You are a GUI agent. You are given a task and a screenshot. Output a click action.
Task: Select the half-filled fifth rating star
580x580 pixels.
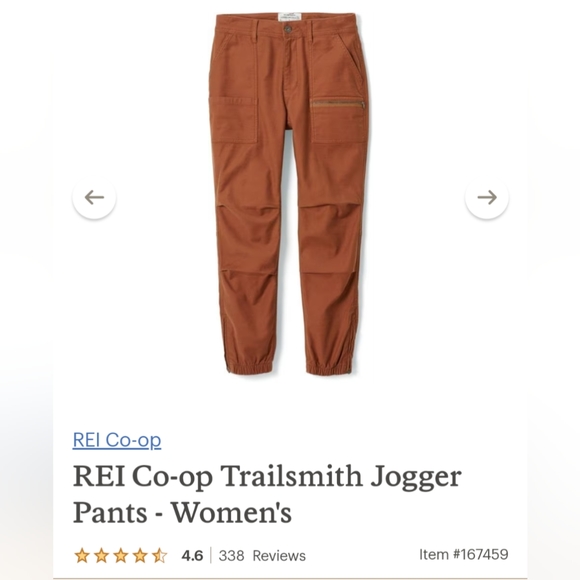pyautogui.click(x=160, y=556)
